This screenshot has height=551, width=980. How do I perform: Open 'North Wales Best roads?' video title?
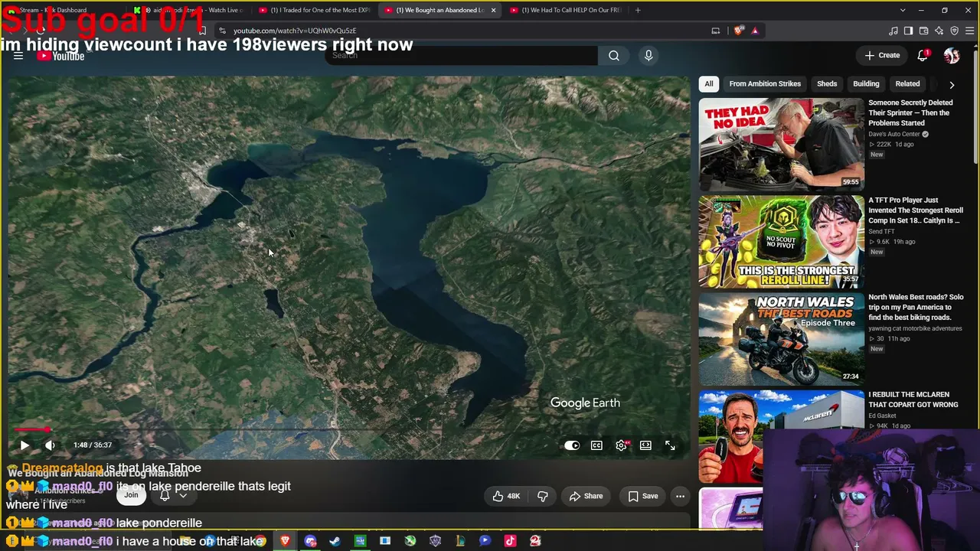click(x=916, y=307)
